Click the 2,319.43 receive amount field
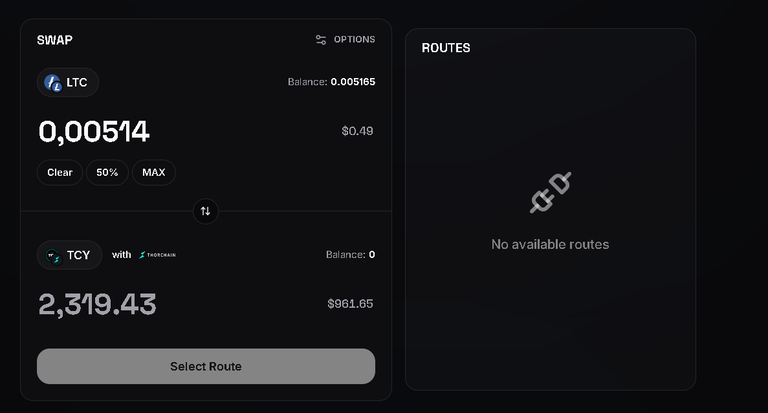 coord(97,304)
